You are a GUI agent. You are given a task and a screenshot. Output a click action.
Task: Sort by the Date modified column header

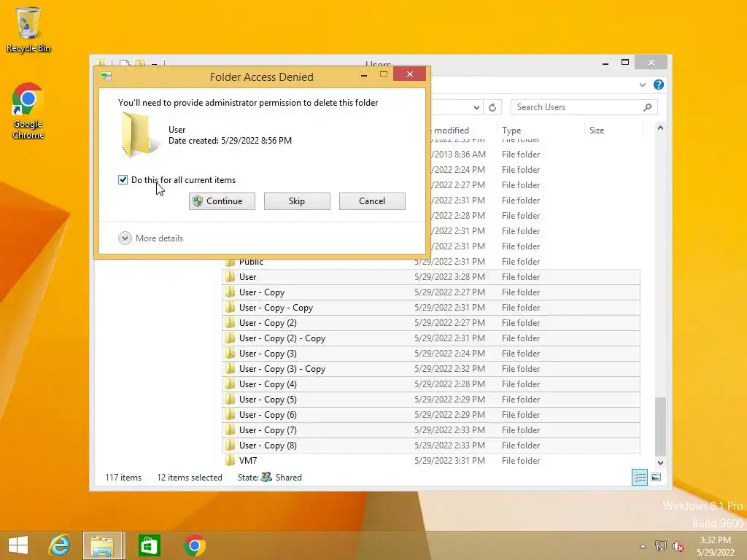point(451,130)
